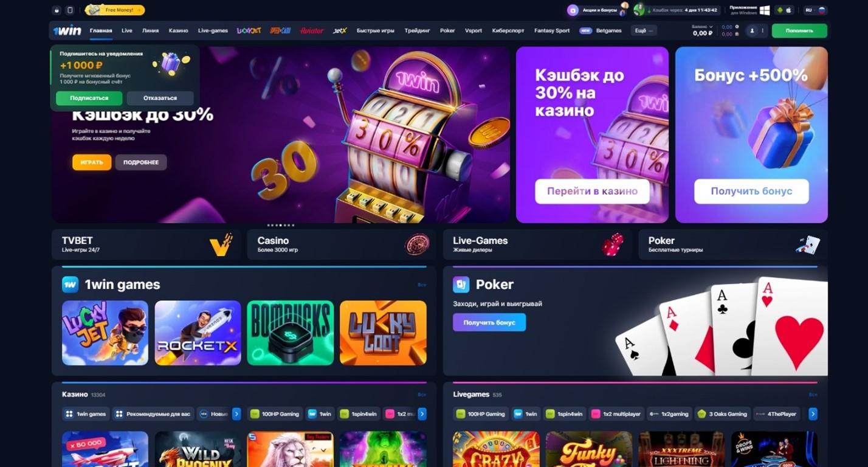Screen dimensions: 868x467
Task: Open the user profile icon
Action: coord(752,30)
